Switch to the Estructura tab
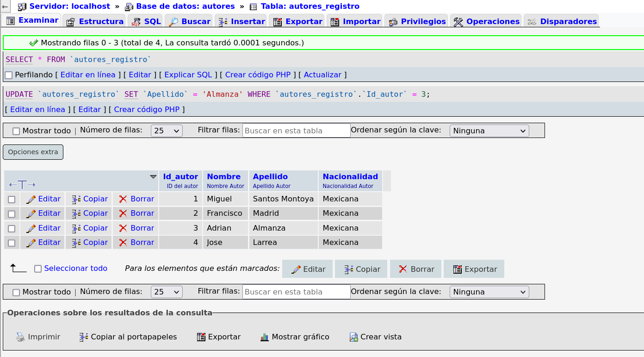 tap(95, 21)
